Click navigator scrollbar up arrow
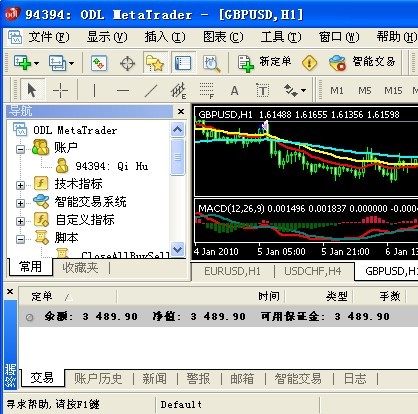Screen dimensions: 418x414 [x=177, y=129]
